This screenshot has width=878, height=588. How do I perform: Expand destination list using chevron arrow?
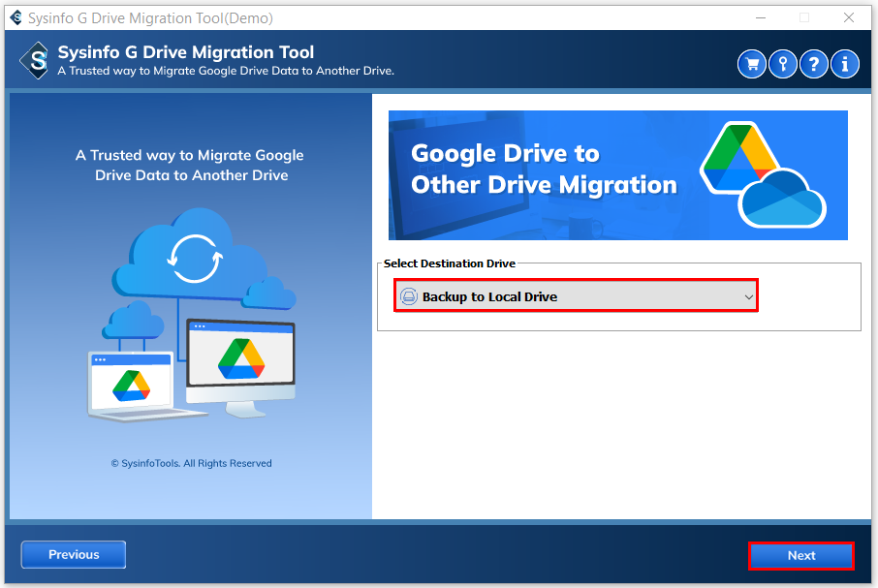(x=749, y=297)
